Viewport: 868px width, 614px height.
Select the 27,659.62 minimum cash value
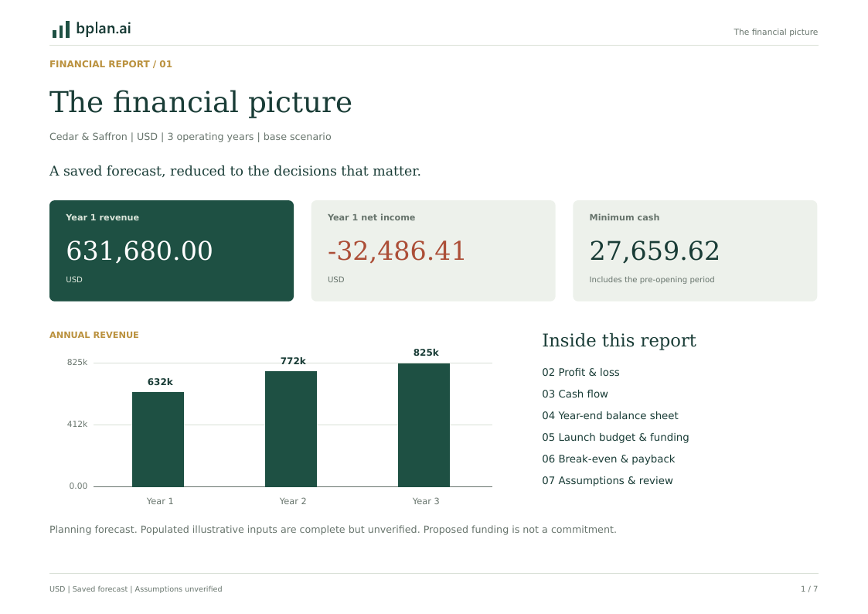click(x=655, y=251)
